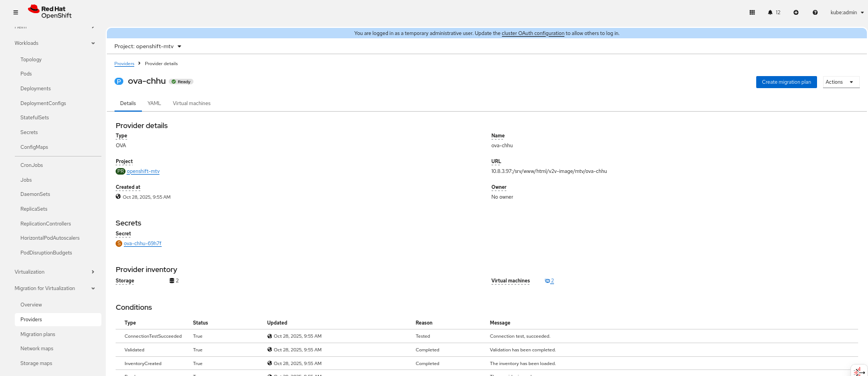The image size is (868, 376).
Task: Click 'The inventory has been loaded.' message
Action: point(523,363)
